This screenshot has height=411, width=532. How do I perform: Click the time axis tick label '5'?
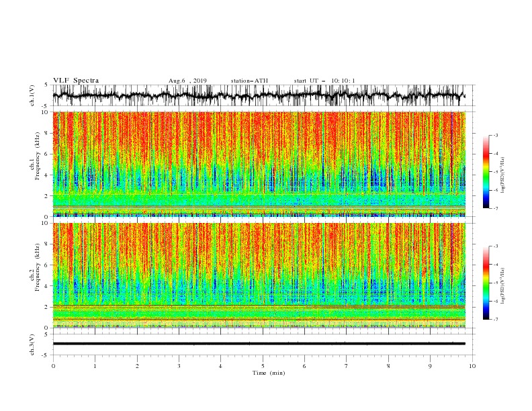coord(263,366)
